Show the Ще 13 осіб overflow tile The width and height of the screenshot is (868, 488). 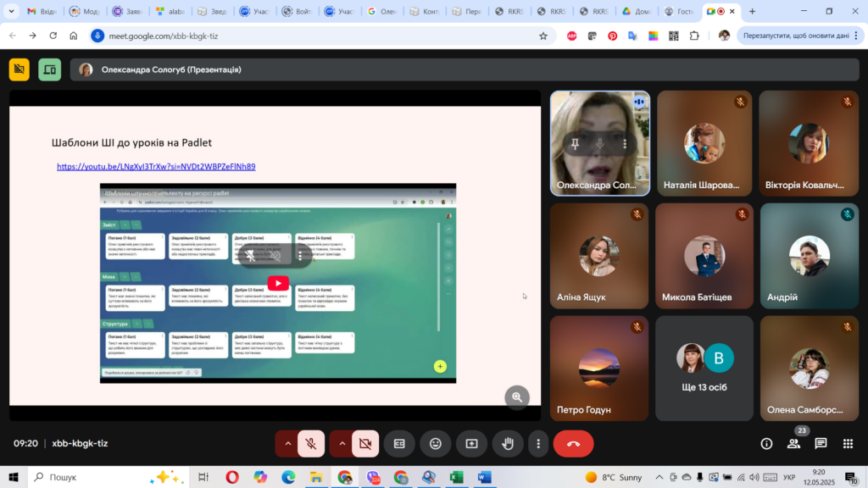[x=704, y=369]
